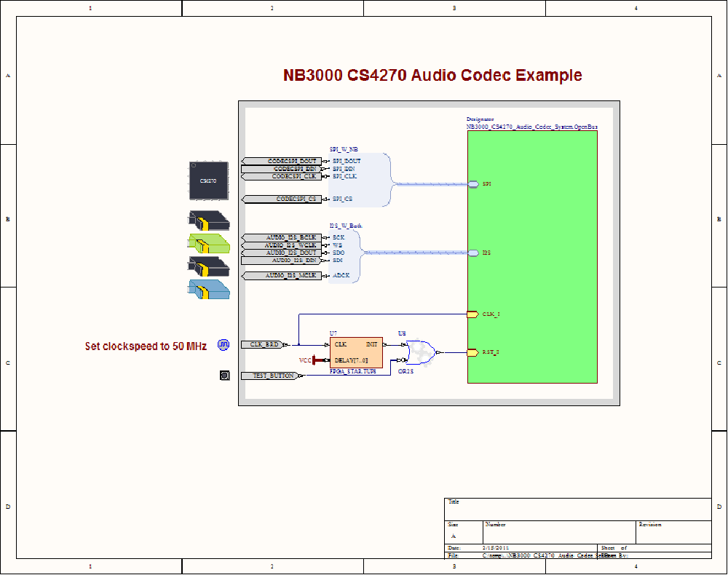This screenshot has height=575, width=728.
Task: Select the U7 FPGA_STARTUP8 component block
Action: click(x=356, y=353)
